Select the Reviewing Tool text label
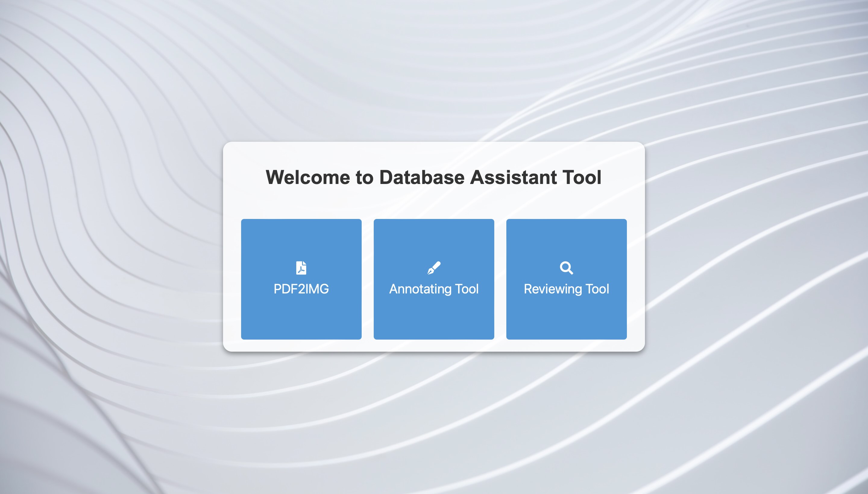The width and height of the screenshot is (868, 494). coord(566,289)
